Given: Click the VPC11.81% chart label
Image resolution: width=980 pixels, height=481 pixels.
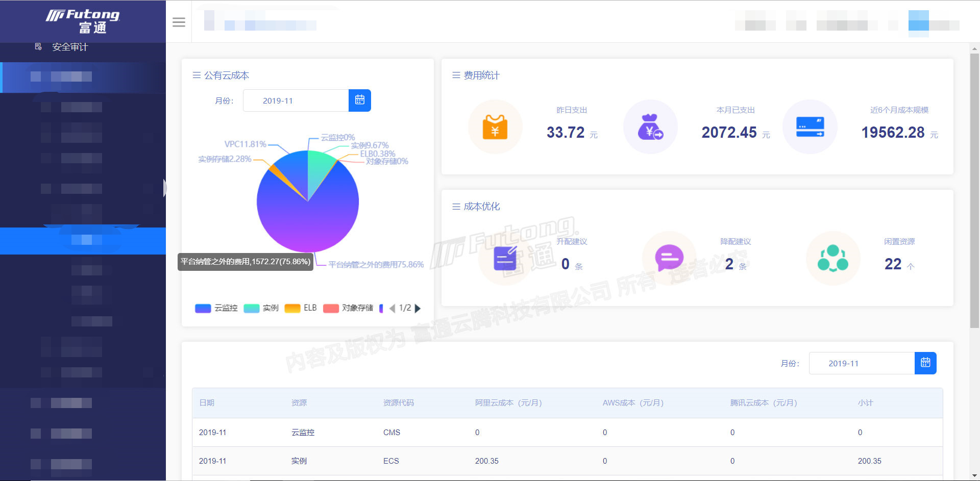Looking at the screenshot, I should point(246,144).
